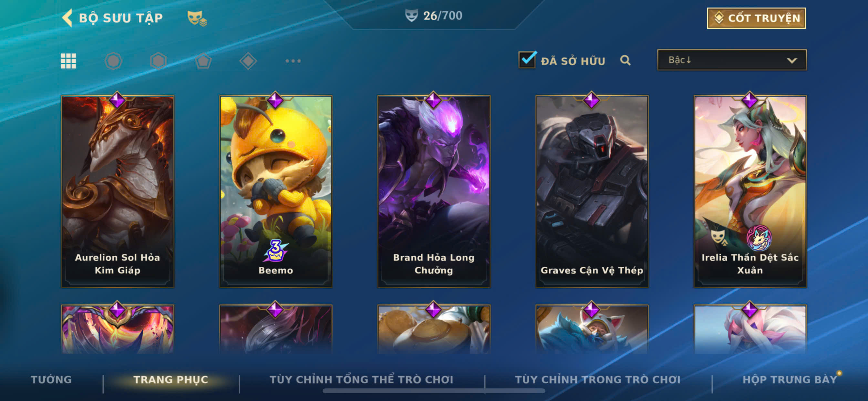Screen dimensions: 868x401
Task: Open the mask and coins skin shop icon
Action: tap(197, 18)
